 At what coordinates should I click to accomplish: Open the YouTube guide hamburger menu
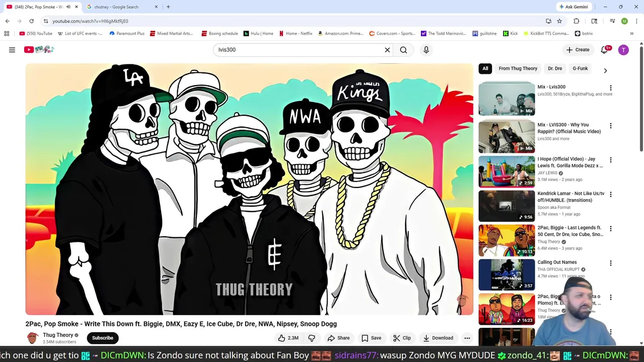12,50
